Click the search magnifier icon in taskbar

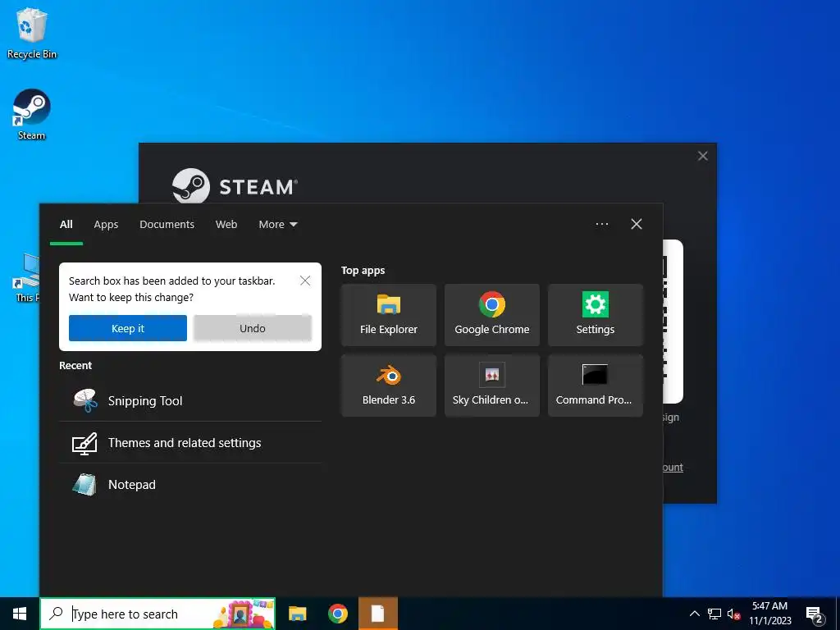pos(56,614)
